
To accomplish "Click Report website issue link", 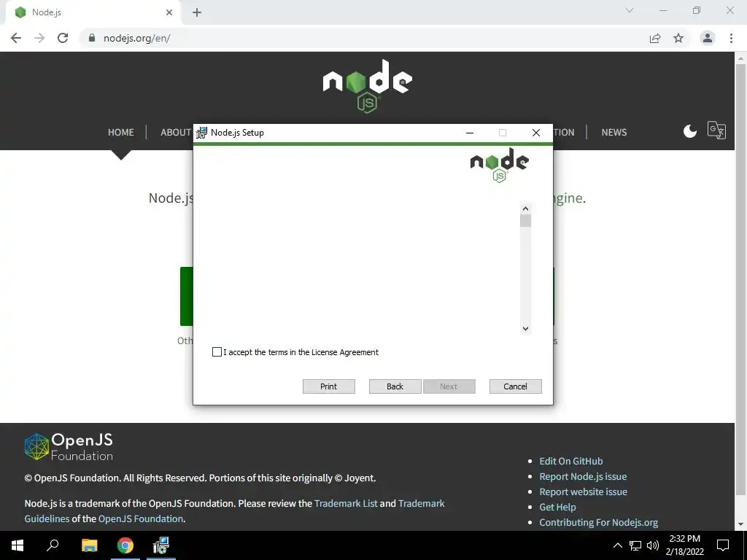I will (x=583, y=491).
